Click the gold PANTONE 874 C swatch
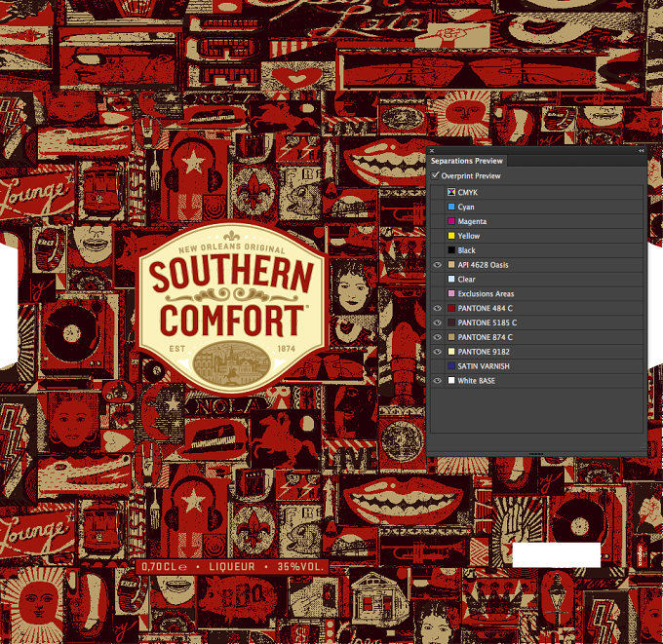Screen dimensions: 663x644 (x=451, y=337)
